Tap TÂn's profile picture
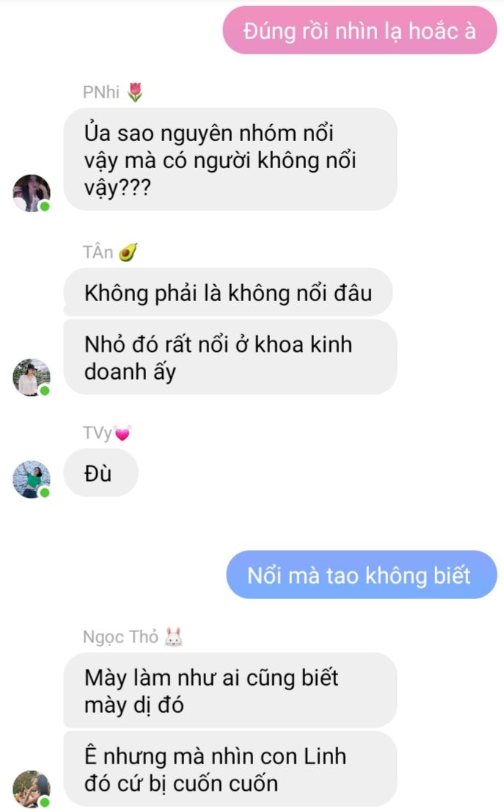 tap(32, 377)
